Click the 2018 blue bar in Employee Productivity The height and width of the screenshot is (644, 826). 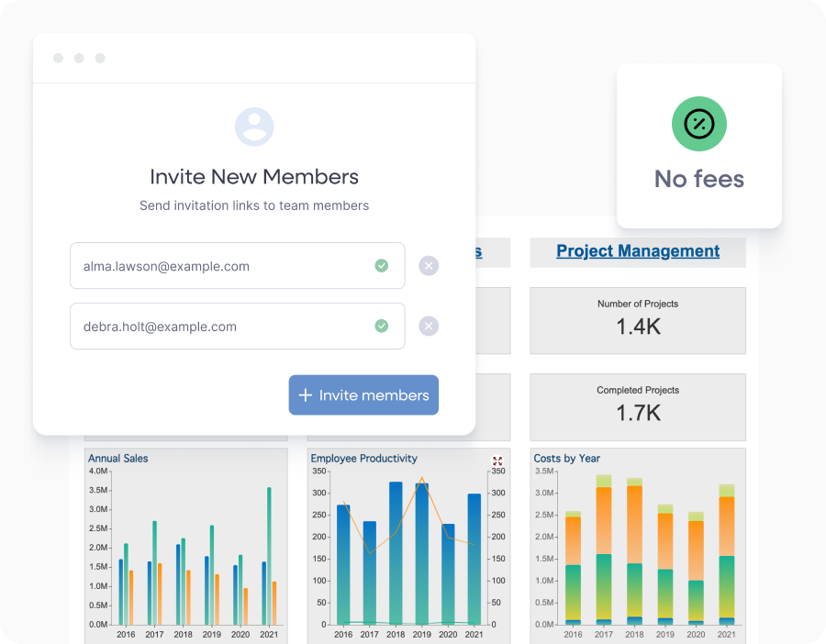pos(396,550)
